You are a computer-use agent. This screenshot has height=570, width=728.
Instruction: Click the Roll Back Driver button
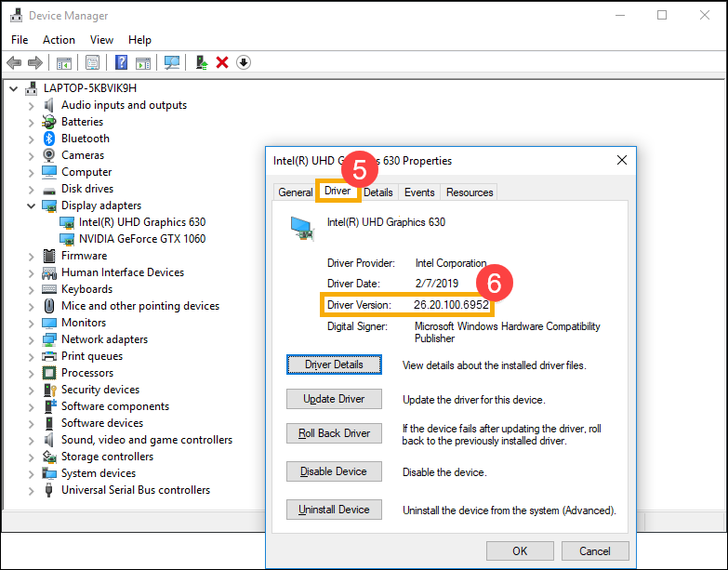(334, 433)
